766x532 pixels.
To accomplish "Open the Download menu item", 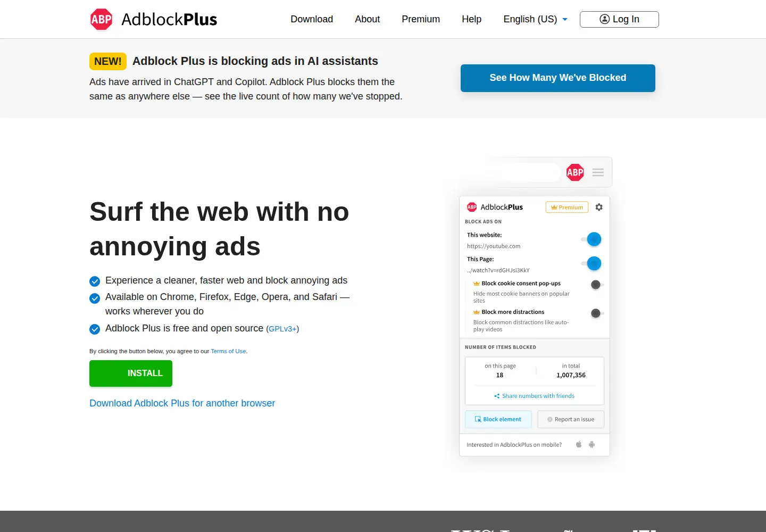I will click(312, 19).
